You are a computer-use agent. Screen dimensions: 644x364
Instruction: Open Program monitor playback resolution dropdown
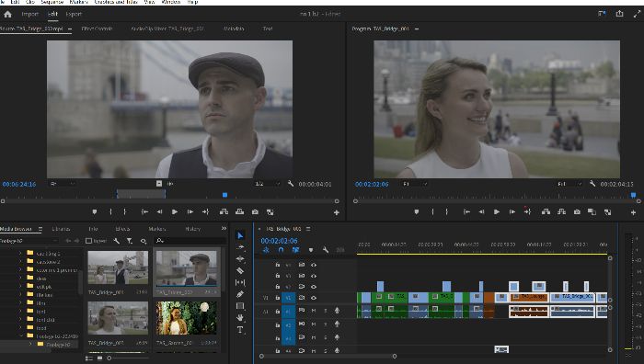click(x=569, y=184)
